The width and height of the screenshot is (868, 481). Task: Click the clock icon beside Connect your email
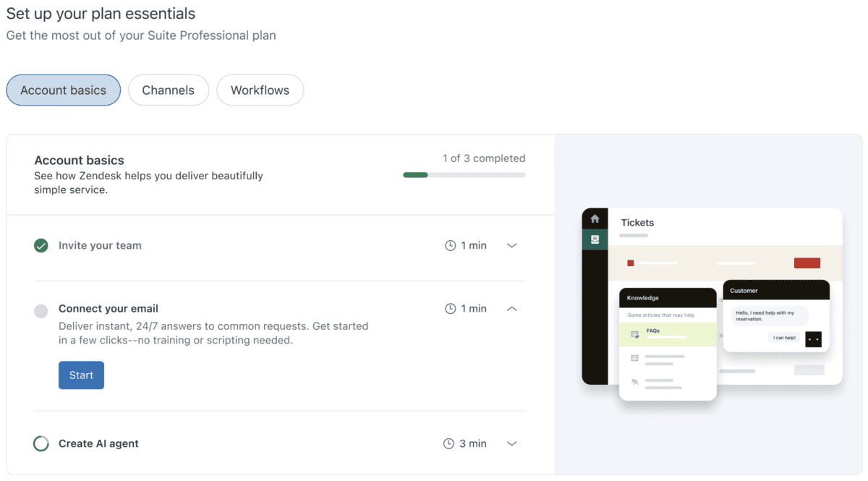pos(450,309)
